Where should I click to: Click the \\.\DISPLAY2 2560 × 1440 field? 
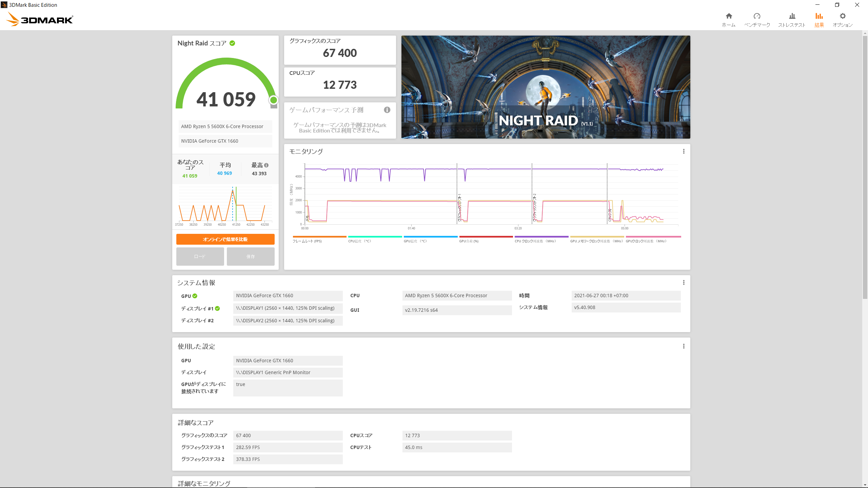pos(288,321)
